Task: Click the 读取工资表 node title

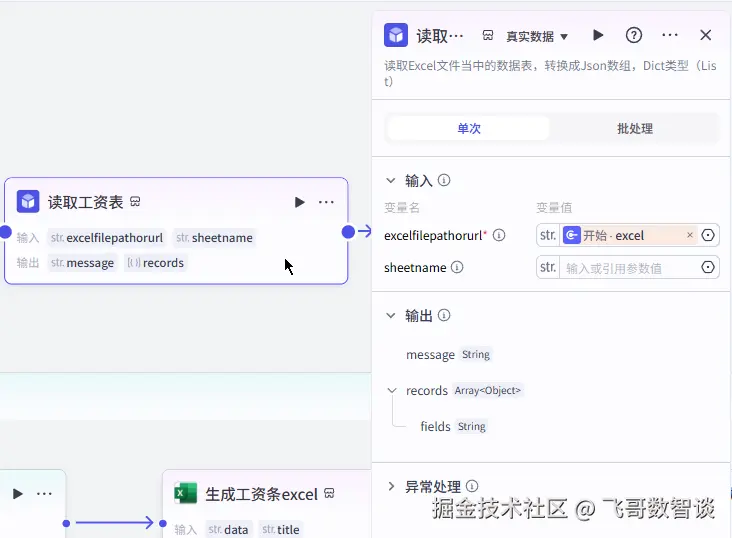Action: (x=85, y=202)
